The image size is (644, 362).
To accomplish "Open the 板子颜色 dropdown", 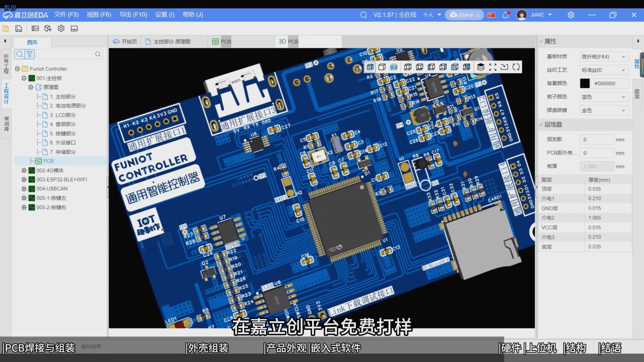I will [x=604, y=97].
